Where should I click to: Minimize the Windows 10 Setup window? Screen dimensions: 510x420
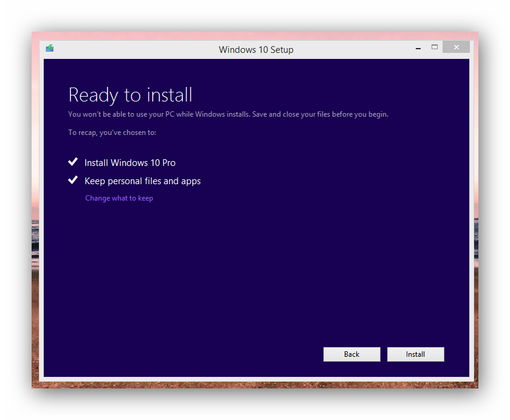click(418, 47)
